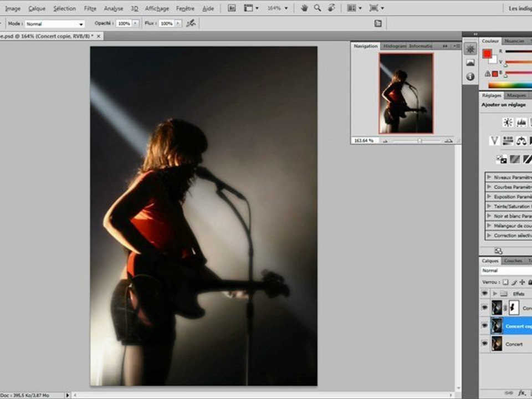Expand the Mélangeur de couches presets
Image resolution: width=532 pixels, height=399 pixels.
tap(489, 226)
